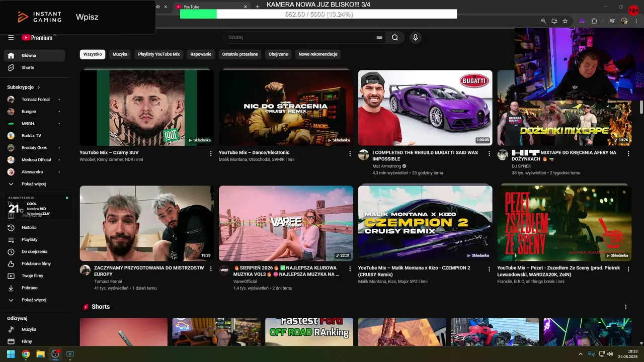This screenshot has height=362, width=644.
Task: Open Tomasz Fornal subscription channel
Action: (34, 100)
